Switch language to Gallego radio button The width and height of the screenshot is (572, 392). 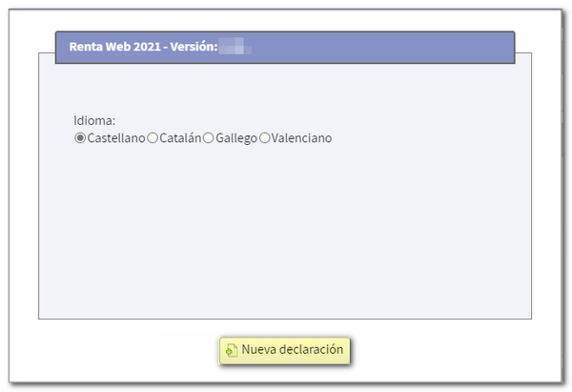tap(209, 138)
